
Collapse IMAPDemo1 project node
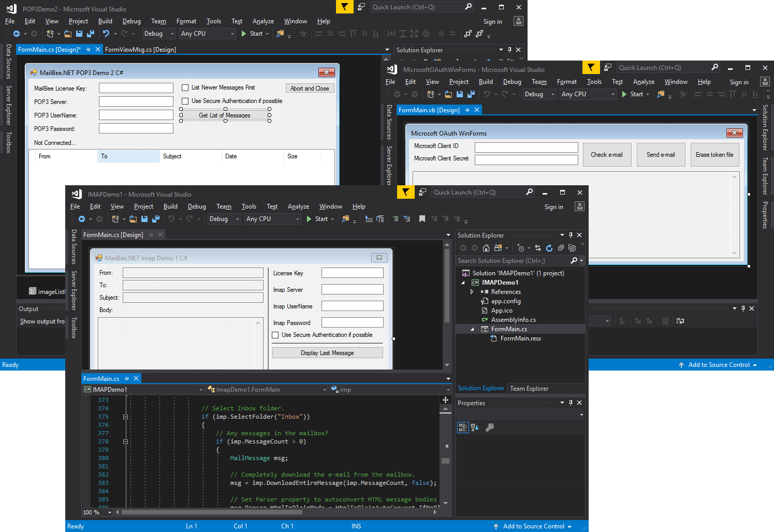463,283
